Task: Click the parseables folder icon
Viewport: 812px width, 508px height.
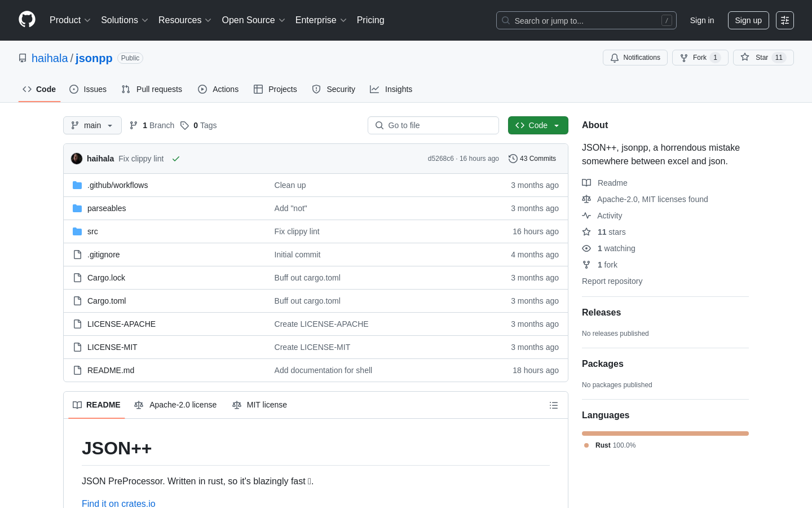Action: pos(77,208)
